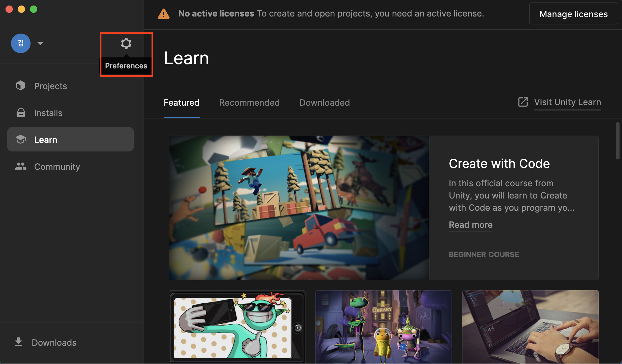Click the Downloads arrow icon
The height and width of the screenshot is (364, 622).
[18, 342]
